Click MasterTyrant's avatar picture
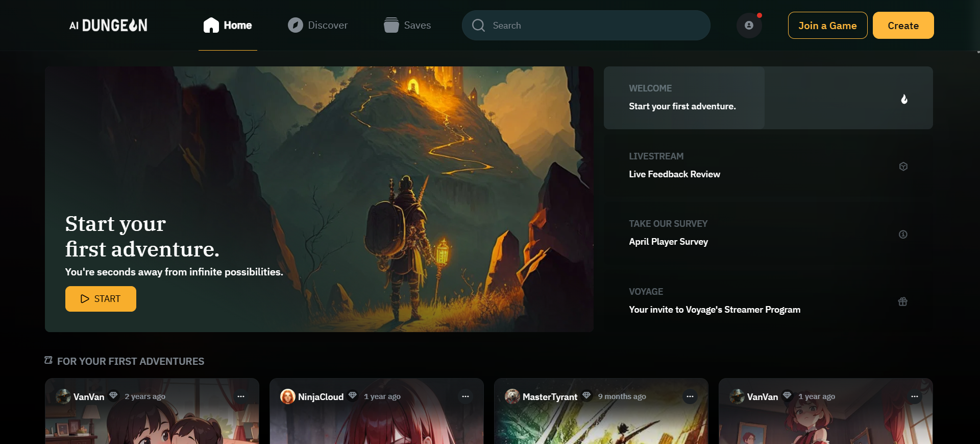The image size is (980, 444). 512,396
